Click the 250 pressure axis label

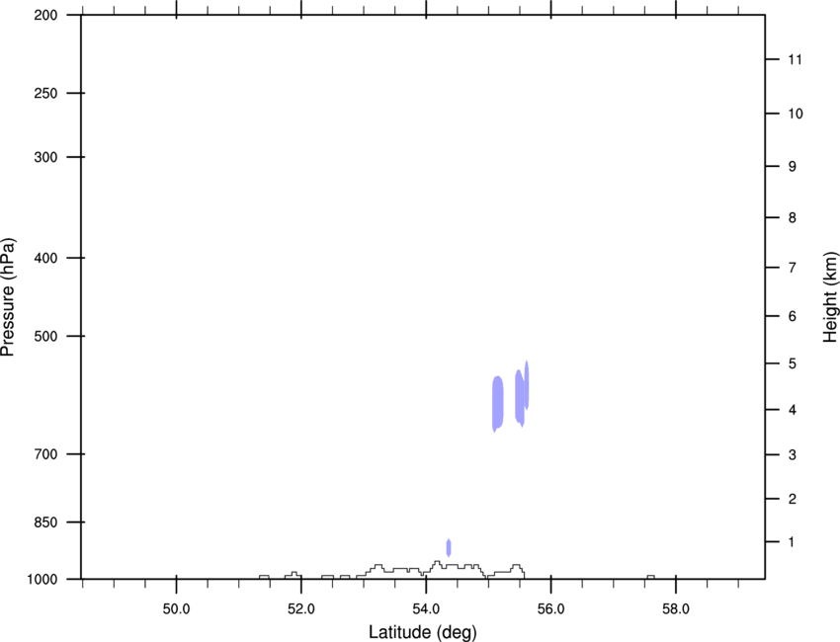point(45,93)
